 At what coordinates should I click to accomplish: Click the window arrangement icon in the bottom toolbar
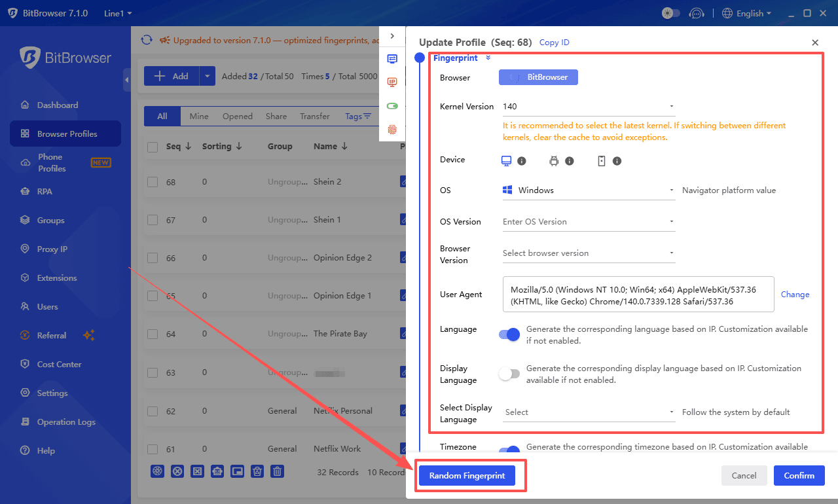point(238,471)
